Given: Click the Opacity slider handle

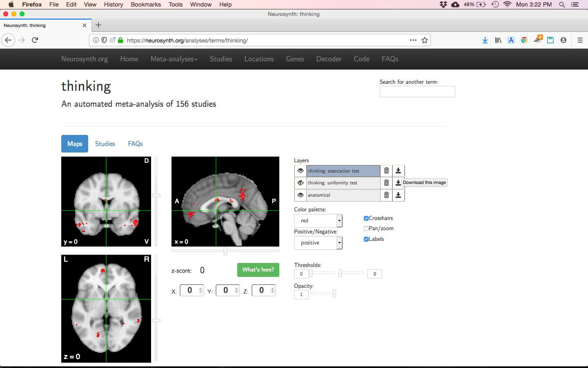Looking at the screenshot, I should (334, 294).
